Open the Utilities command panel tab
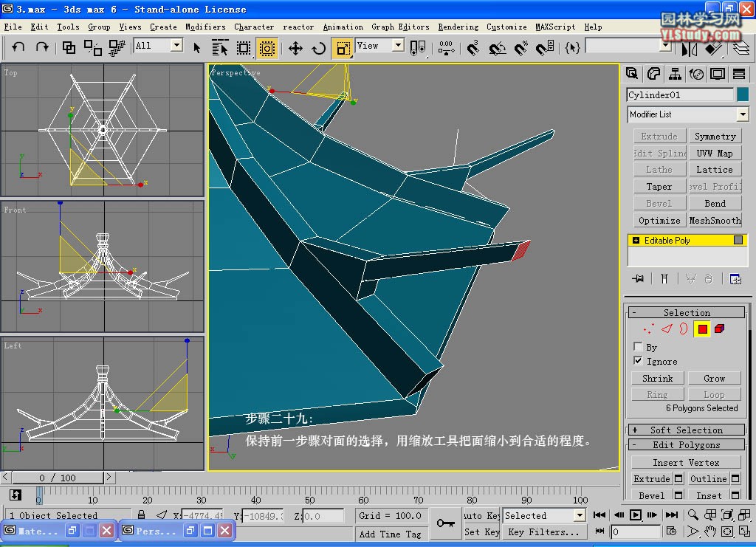Viewport: 756px width, 547px height. point(738,73)
